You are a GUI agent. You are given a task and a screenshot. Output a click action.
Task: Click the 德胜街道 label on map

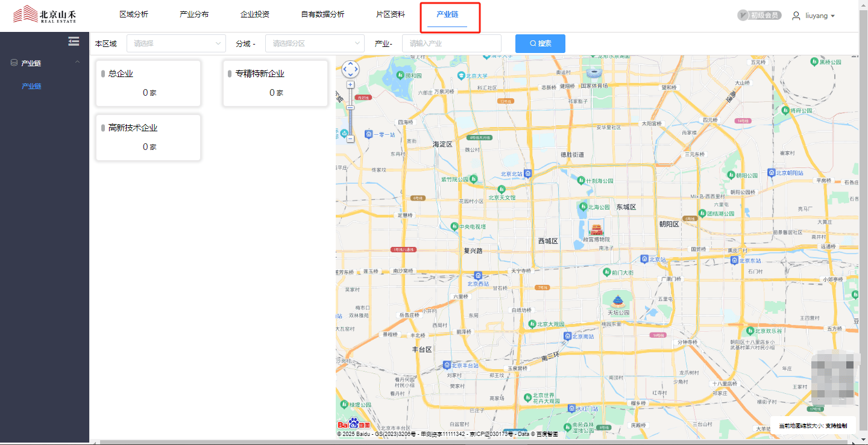(572, 155)
